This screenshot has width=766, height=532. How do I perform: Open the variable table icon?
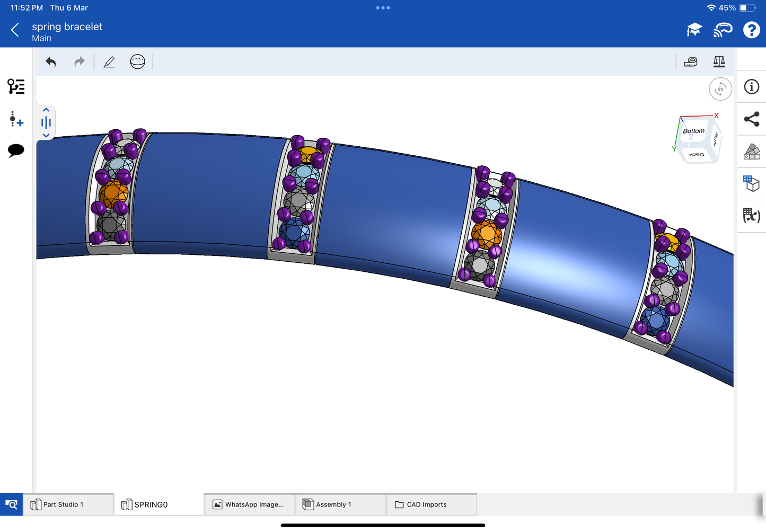coord(751,215)
